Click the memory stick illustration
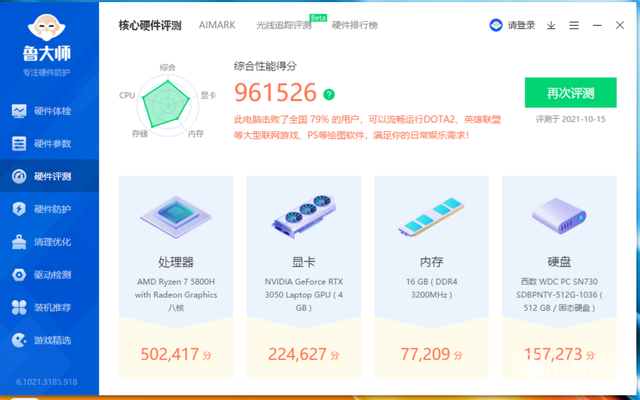The image size is (640, 400). [x=431, y=217]
